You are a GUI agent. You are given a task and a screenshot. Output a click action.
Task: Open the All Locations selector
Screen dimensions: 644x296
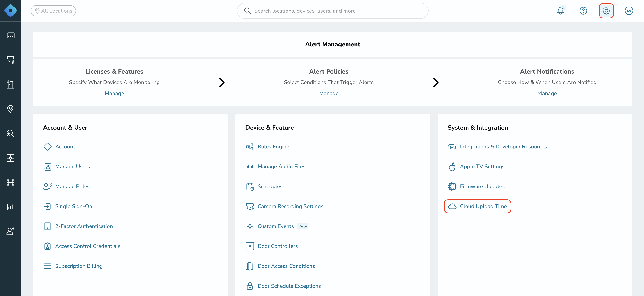click(x=53, y=11)
